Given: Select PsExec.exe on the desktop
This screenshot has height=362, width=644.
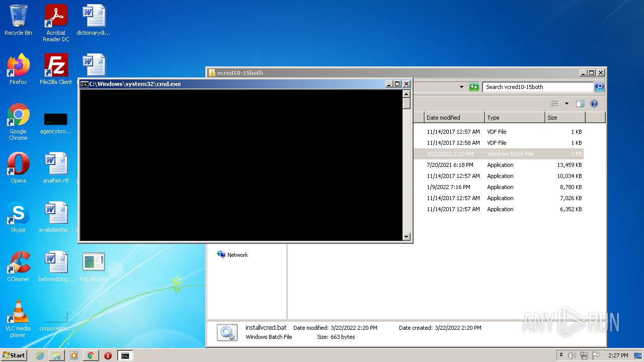Looking at the screenshot, I should 94,266.
